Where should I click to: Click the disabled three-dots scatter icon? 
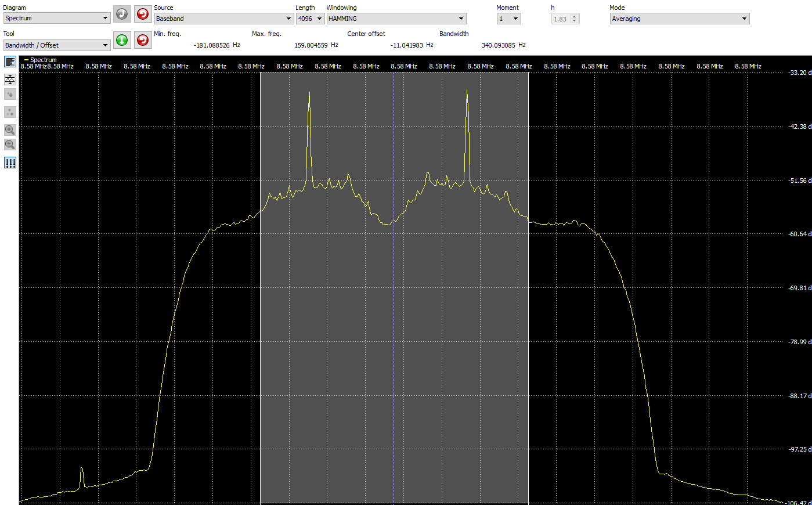click(10, 112)
